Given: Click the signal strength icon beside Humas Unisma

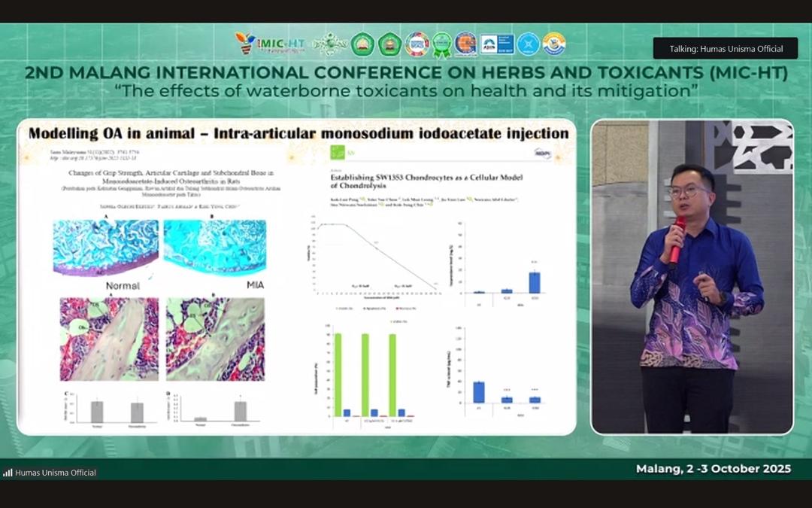Looking at the screenshot, I should pyautogui.click(x=8, y=472).
